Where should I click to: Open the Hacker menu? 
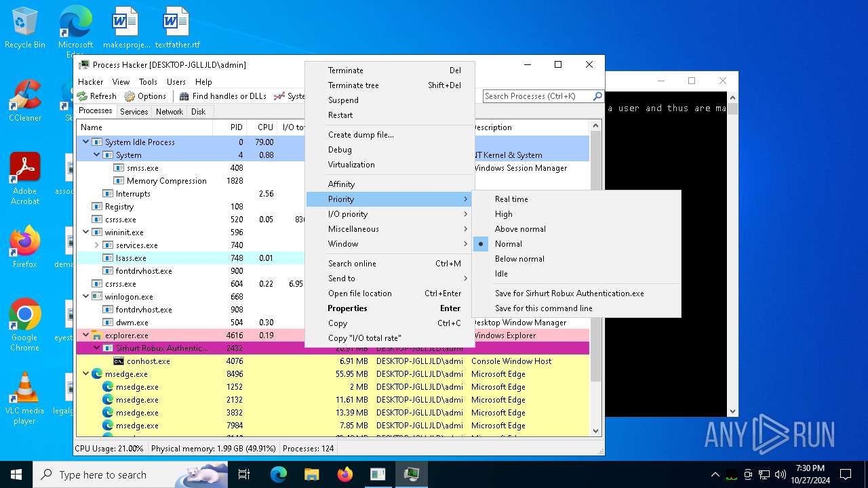tap(91, 82)
